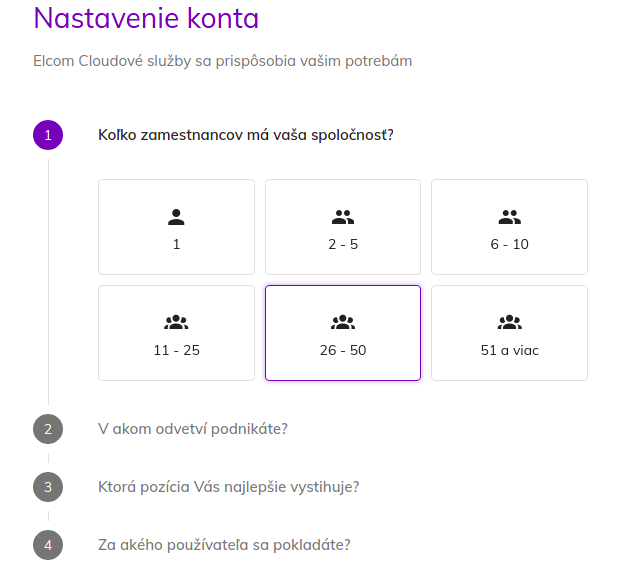The width and height of the screenshot is (629, 583).
Task: Expand step "V akom odvetví podnikáte?"
Action: (193, 429)
